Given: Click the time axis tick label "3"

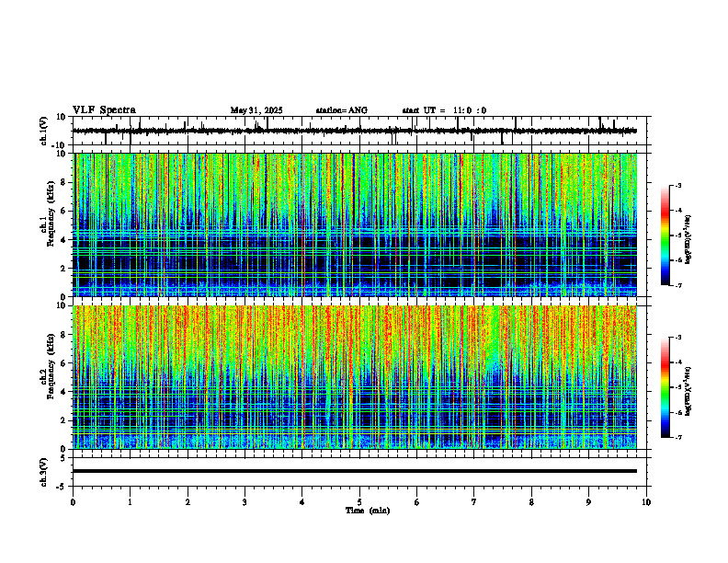Looking at the screenshot, I should pos(245,502).
